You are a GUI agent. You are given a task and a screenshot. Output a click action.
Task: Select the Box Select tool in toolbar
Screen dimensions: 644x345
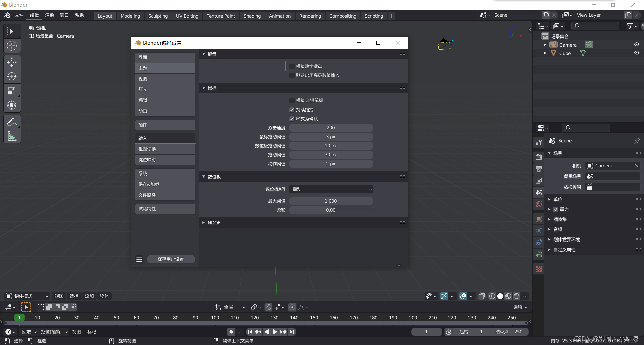[x=12, y=31]
